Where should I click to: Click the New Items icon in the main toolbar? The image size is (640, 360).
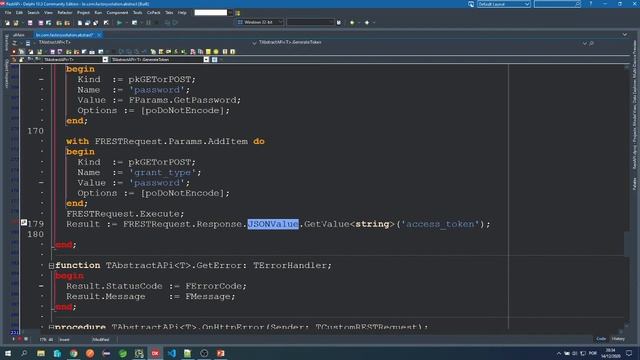[7, 23]
